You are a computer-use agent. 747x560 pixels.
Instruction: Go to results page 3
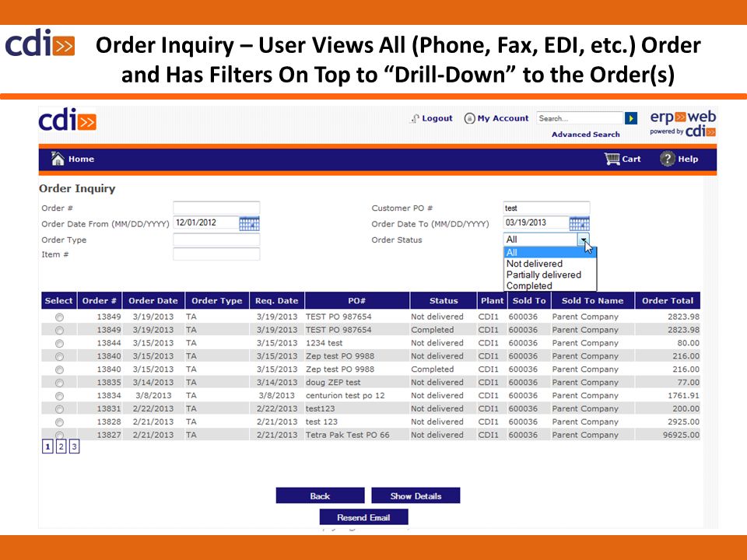tap(75, 446)
